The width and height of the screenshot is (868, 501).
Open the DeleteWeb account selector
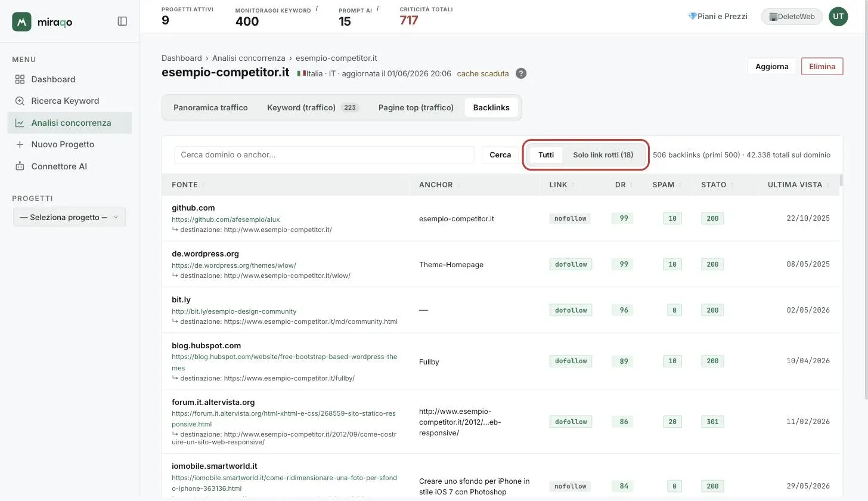792,16
